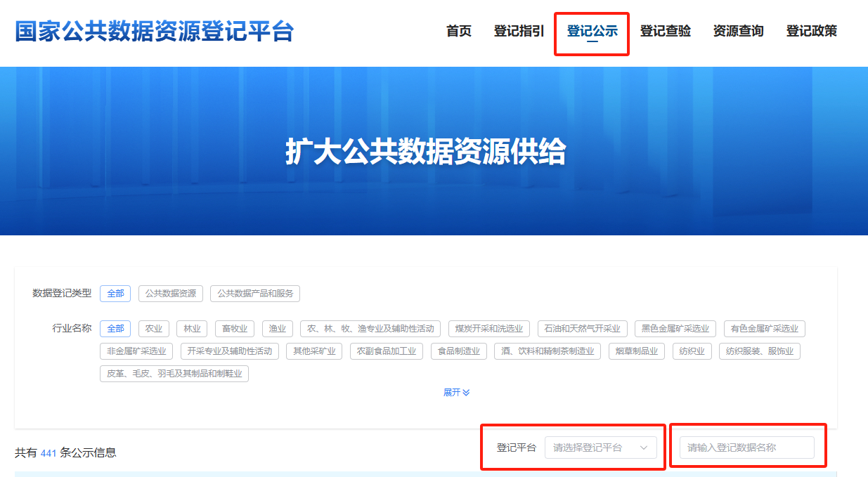Expand industry list via 展开 link

pyautogui.click(x=456, y=393)
